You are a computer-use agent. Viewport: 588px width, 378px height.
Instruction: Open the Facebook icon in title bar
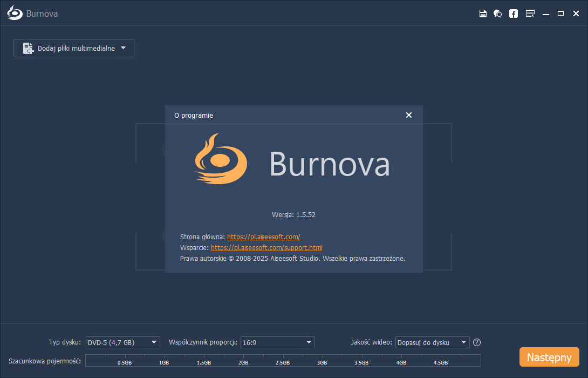514,13
